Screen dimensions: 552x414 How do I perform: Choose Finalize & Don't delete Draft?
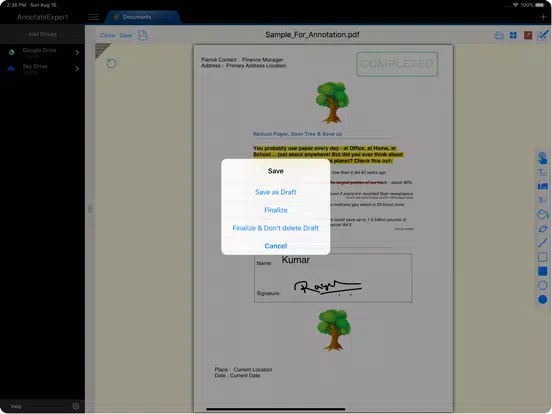pos(276,228)
